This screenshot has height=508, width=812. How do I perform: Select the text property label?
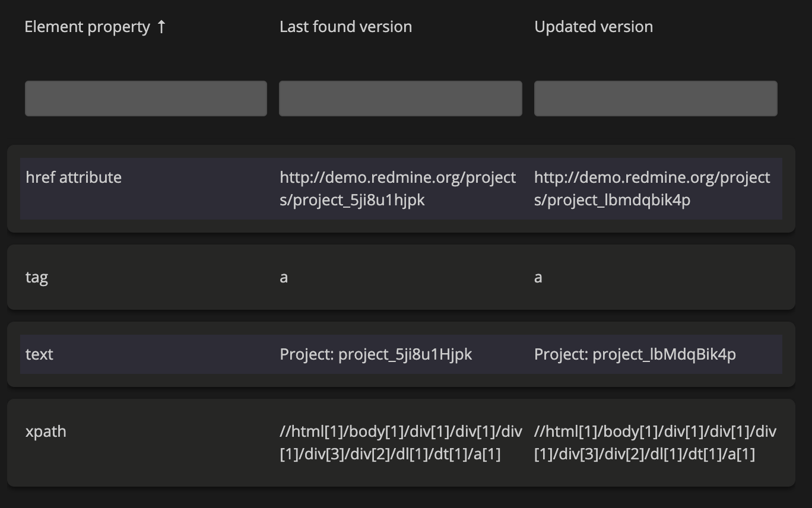[39, 354]
